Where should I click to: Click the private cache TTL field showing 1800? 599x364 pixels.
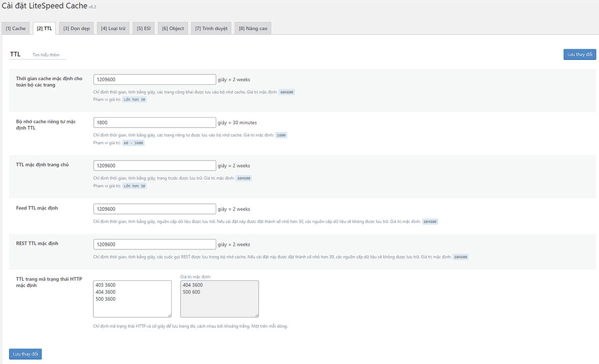point(155,122)
